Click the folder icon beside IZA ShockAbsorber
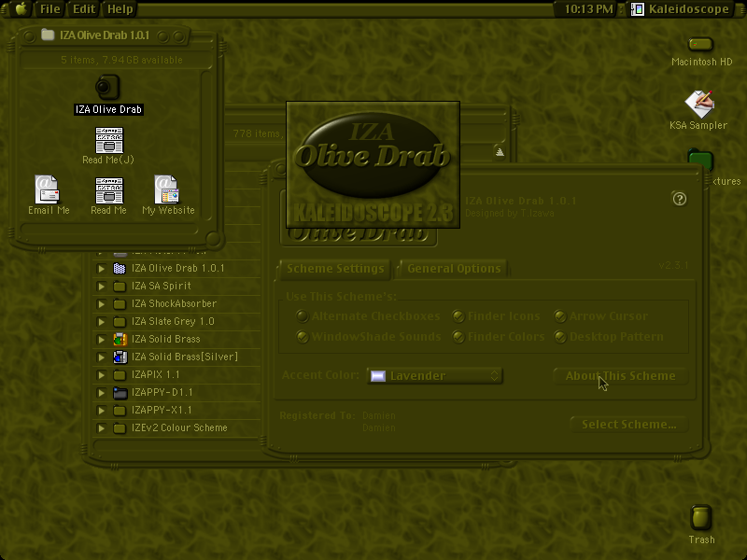 tap(120, 304)
